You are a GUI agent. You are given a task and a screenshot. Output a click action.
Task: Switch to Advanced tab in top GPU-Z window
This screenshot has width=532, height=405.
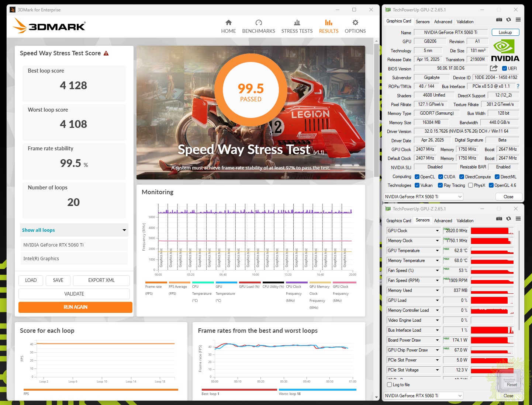tap(443, 22)
